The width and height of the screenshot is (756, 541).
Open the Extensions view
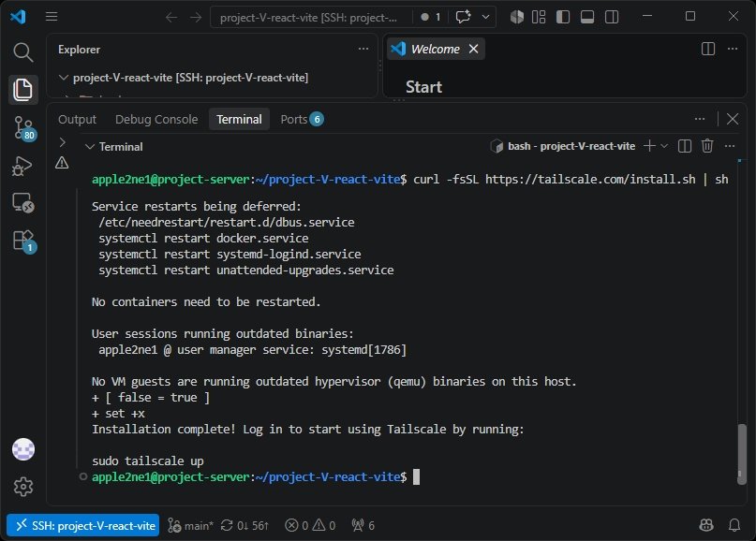pos(23,241)
